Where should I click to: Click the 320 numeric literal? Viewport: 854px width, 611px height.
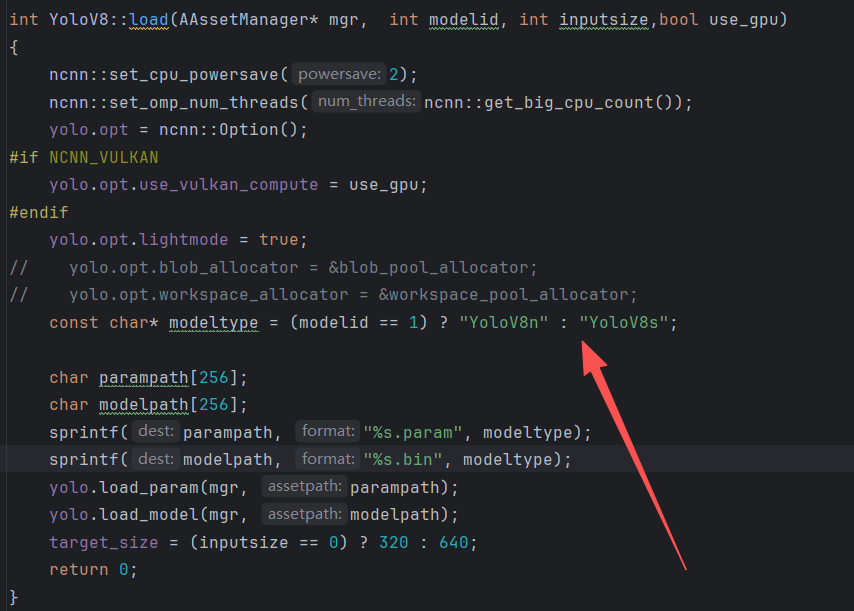point(393,542)
